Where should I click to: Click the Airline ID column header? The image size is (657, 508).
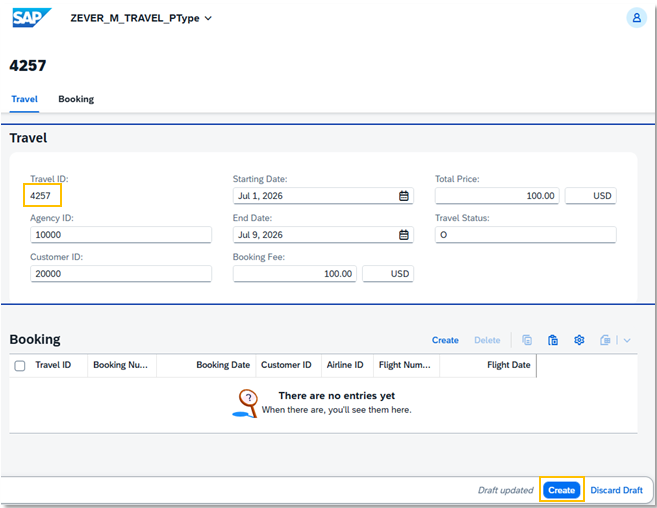coord(345,365)
